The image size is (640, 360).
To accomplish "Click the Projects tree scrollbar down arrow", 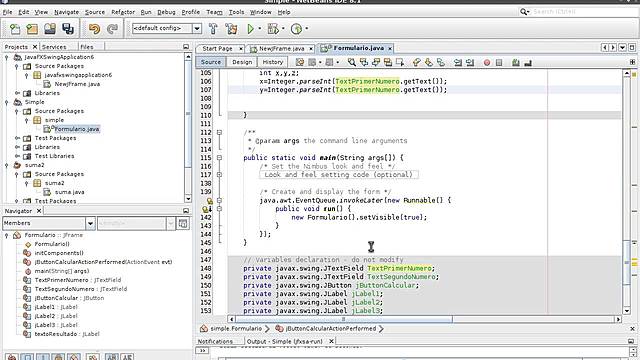I will click(x=188, y=199).
